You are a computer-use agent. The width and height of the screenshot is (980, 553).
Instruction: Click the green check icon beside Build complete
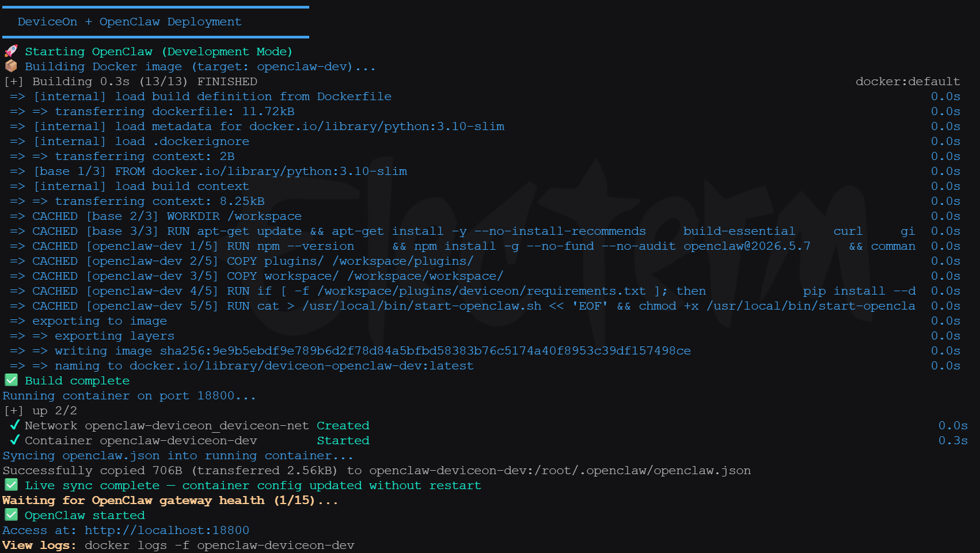[x=11, y=380]
